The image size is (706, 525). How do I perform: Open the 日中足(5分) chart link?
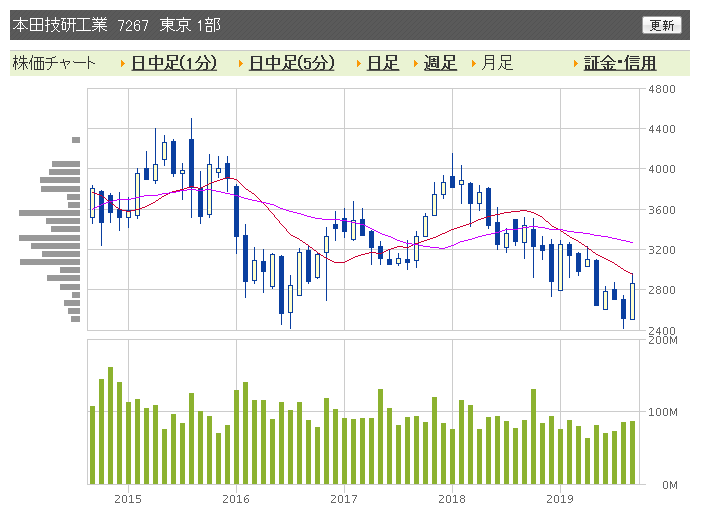(292, 63)
